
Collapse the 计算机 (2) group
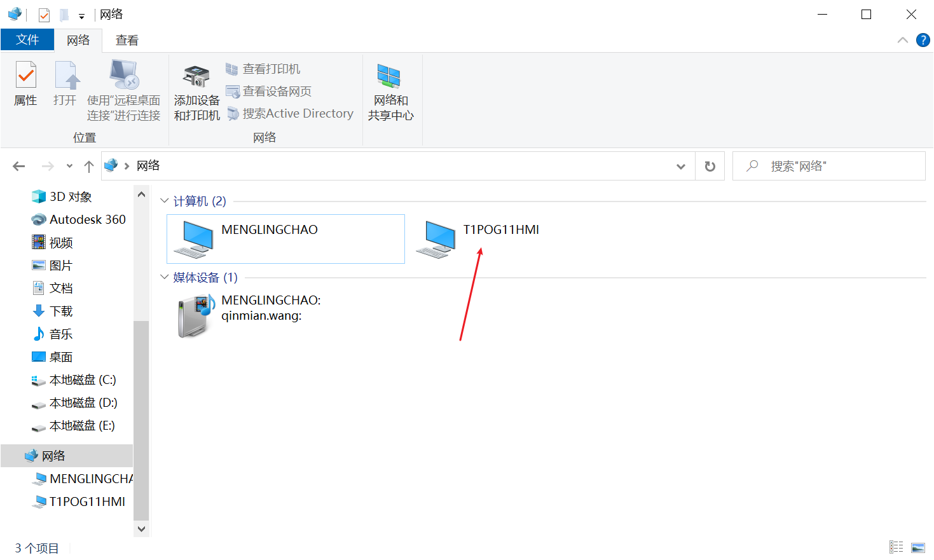point(164,201)
